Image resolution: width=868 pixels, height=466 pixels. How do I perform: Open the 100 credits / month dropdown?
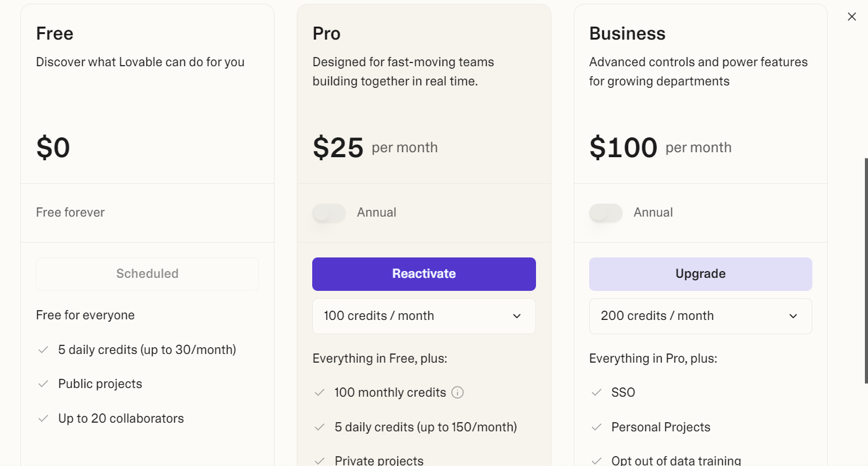[x=424, y=316]
